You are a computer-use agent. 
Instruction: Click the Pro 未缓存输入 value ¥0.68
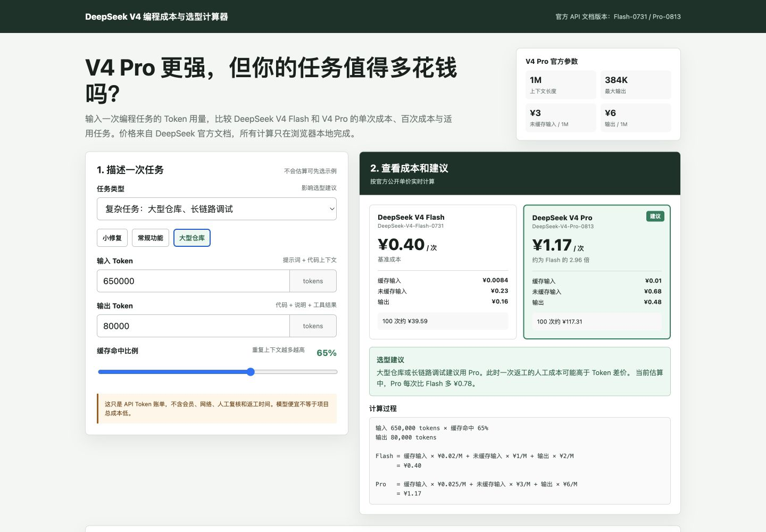[653, 292]
